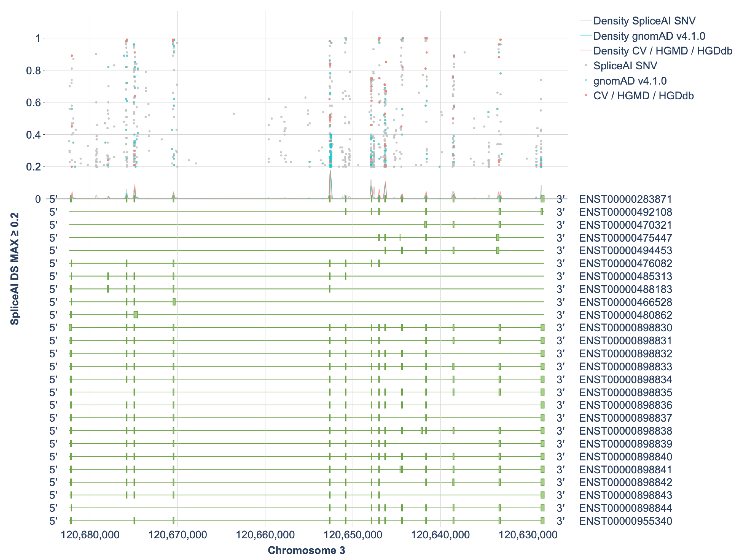Click the large terminal exon of ENST00000480862
The height and width of the screenshot is (560, 737).
(x=136, y=315)
